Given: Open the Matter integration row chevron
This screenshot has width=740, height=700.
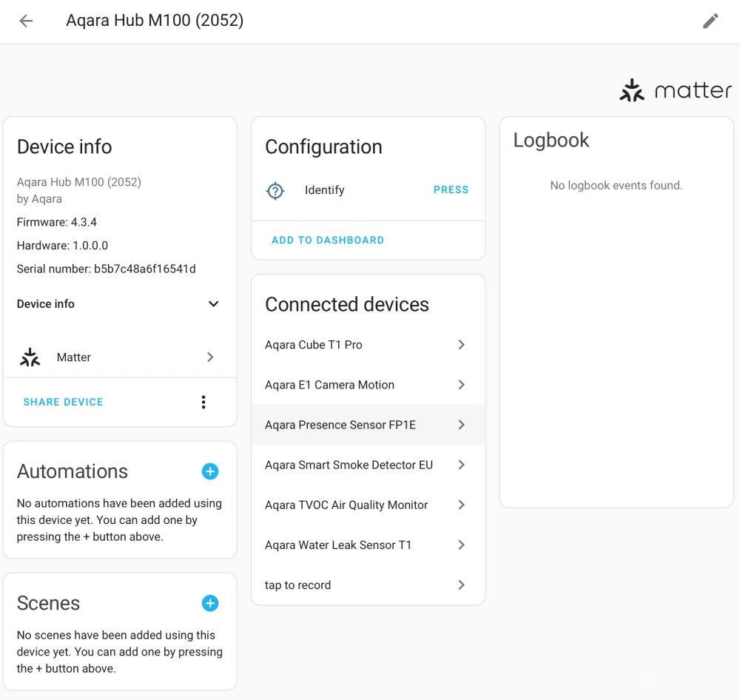Looking at the screenshot, I should click(210, 357).
